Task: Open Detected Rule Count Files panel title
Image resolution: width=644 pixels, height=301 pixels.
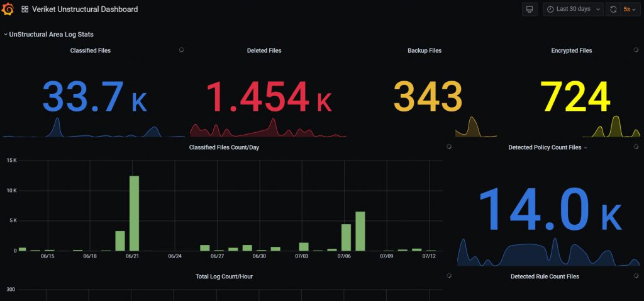Action: [545, 276]
